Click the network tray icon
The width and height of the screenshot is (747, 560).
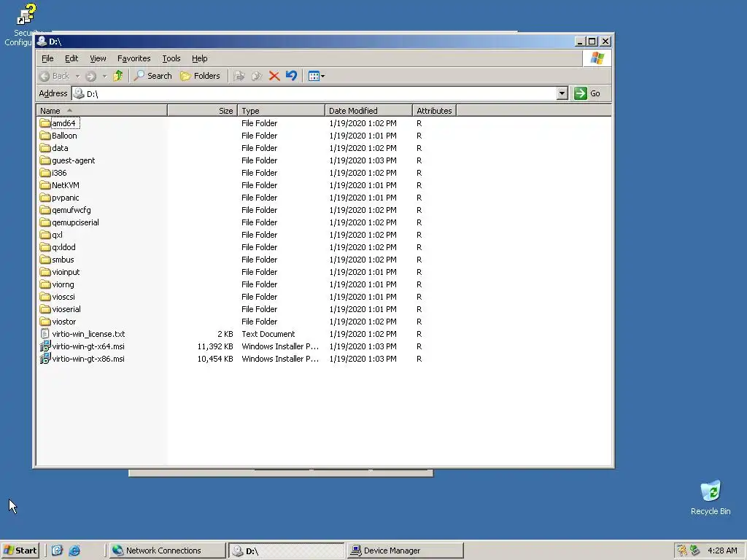click(695, 551)
